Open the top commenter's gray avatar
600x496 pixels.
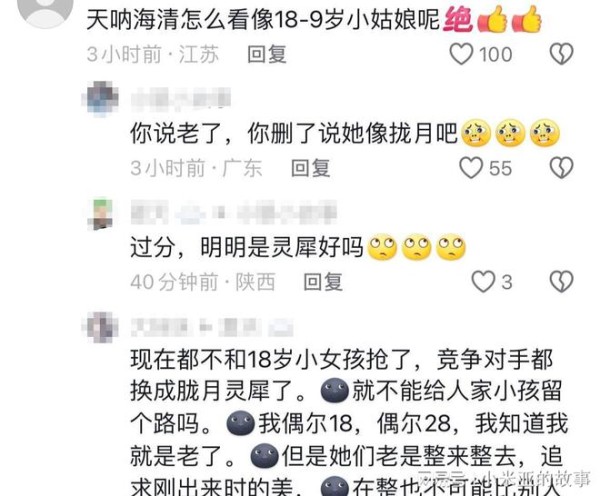pos(46,10)
